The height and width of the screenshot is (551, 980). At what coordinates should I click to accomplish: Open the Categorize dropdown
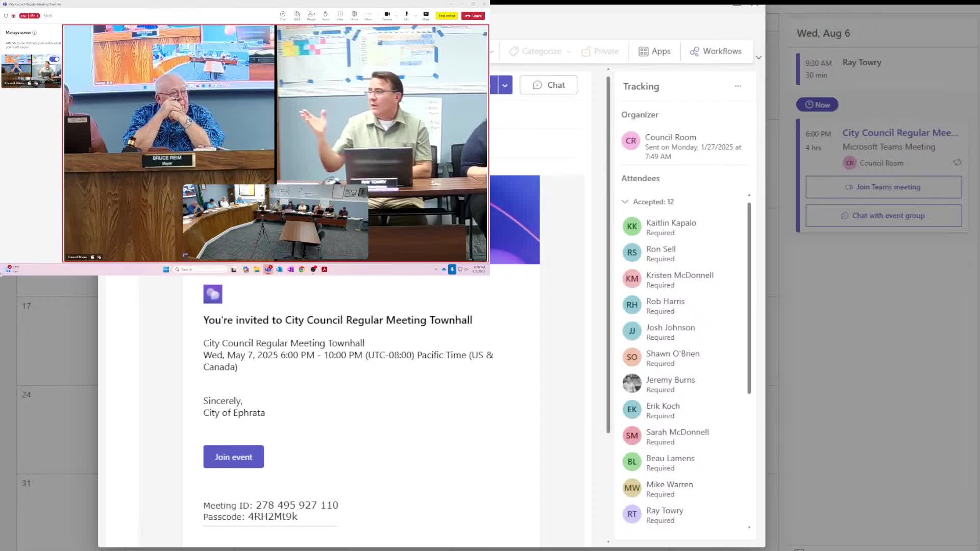pos(541,51)
